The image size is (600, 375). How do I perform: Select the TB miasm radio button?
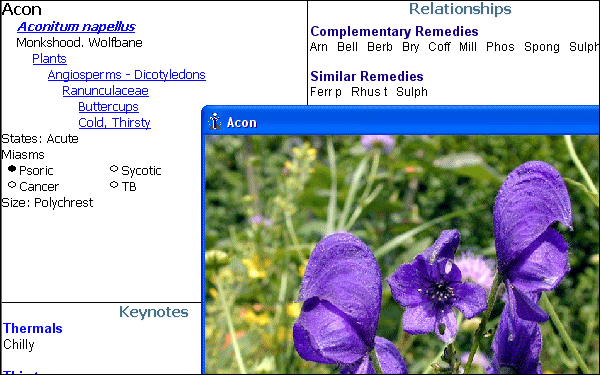[114, 185]
